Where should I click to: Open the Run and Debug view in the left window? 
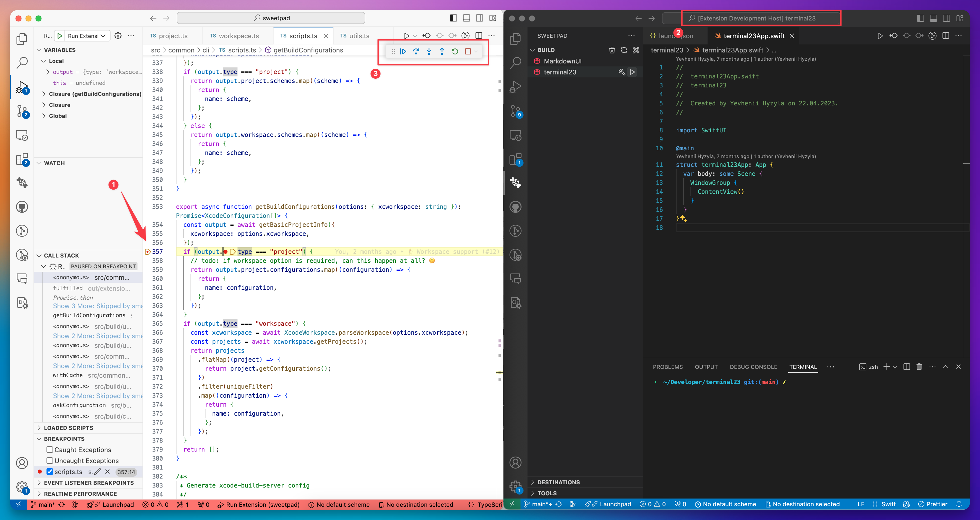click(22, 87)
